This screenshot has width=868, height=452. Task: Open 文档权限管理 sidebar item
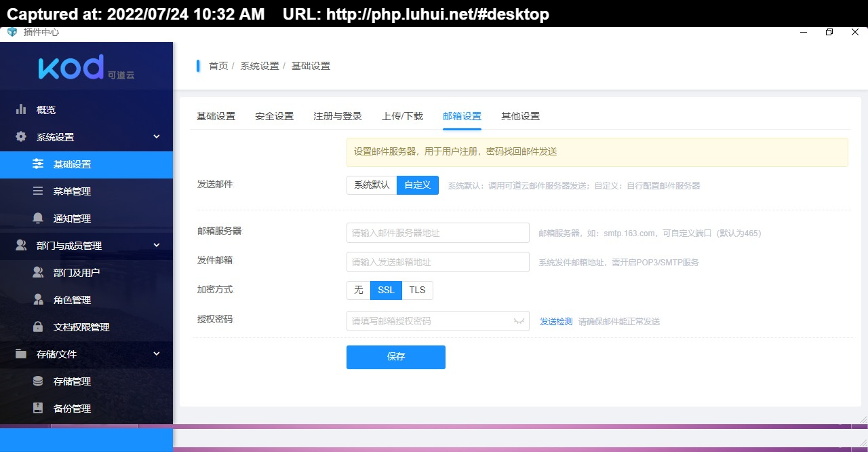(x=86, y=327)
